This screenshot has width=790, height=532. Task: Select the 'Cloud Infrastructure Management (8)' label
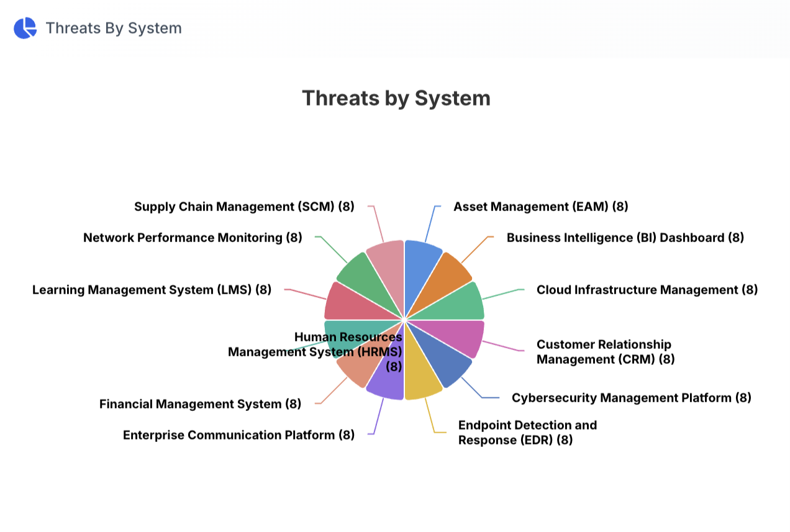647,290
